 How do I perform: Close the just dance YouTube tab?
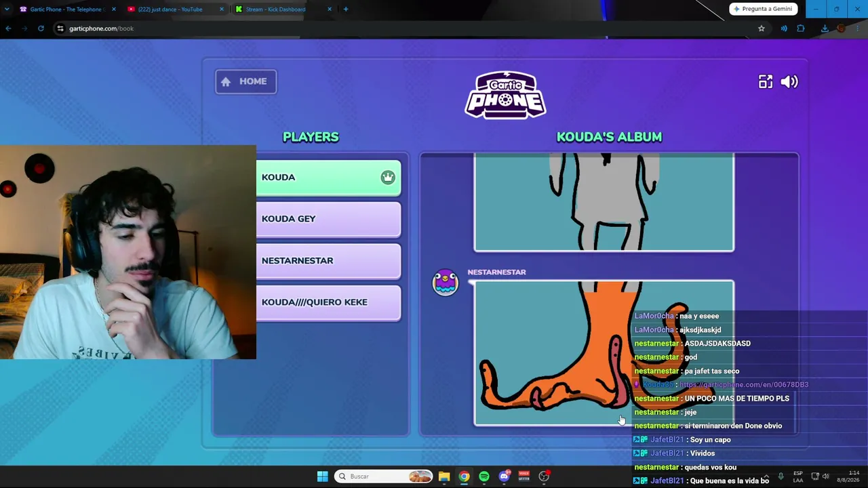[x=222, y=9]
